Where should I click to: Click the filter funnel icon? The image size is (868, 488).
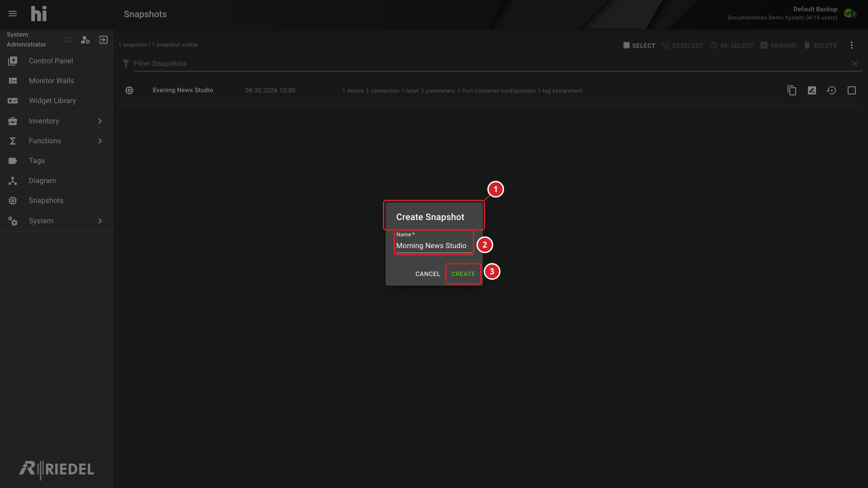[126, 64]
